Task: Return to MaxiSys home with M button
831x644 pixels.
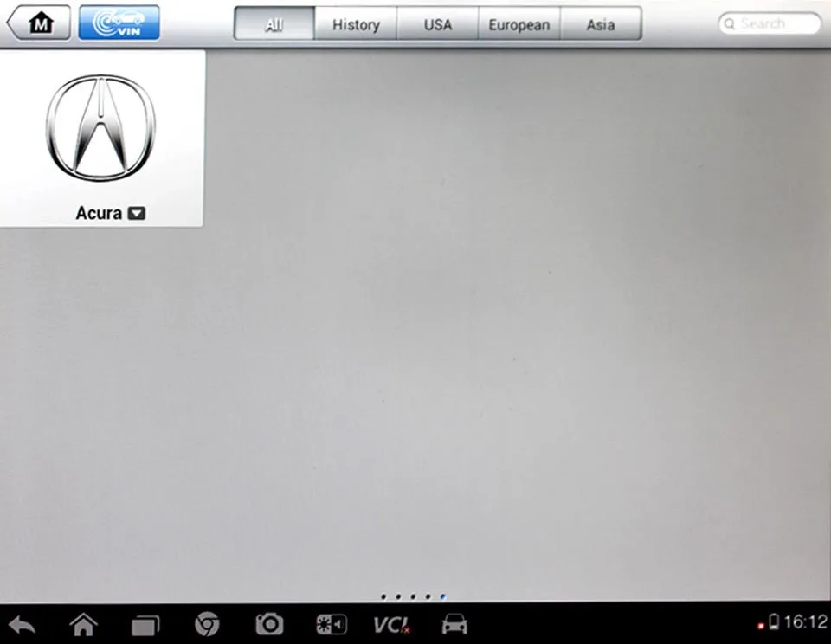Action: (x=39, y=23)
